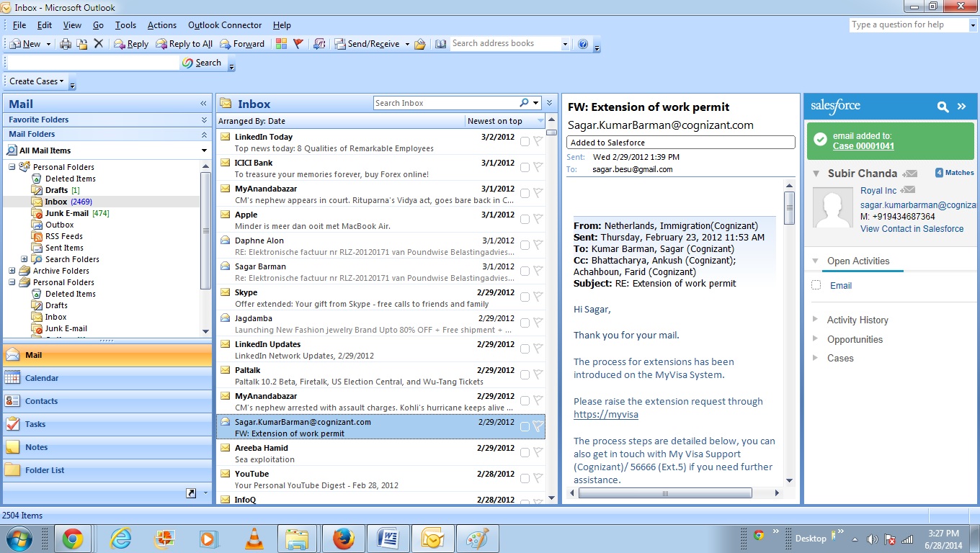This screenshot has height=553, width=980.
Task: Delete the selected email using X icon
Action: 99,44
